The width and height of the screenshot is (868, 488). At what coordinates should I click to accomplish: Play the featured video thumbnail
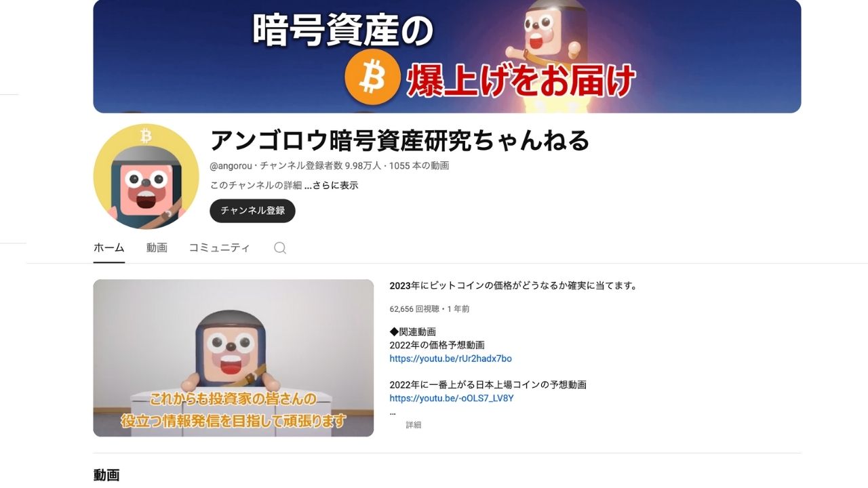click(233, 358)
